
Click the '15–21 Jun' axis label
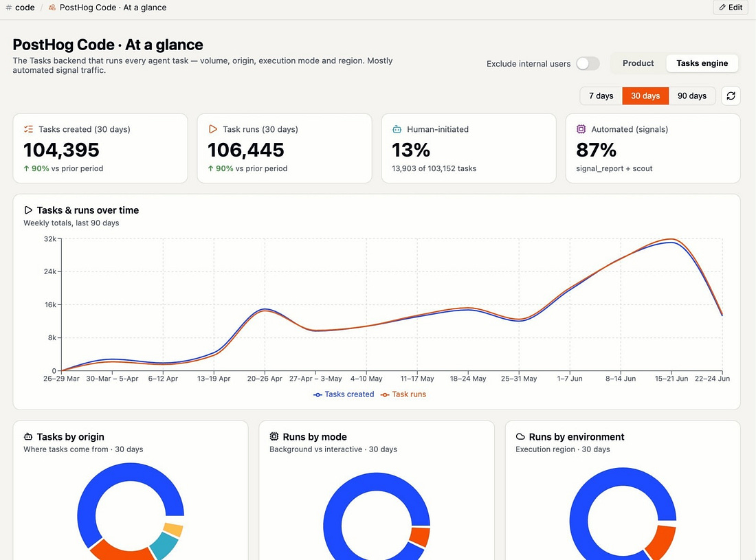(671, 379)
